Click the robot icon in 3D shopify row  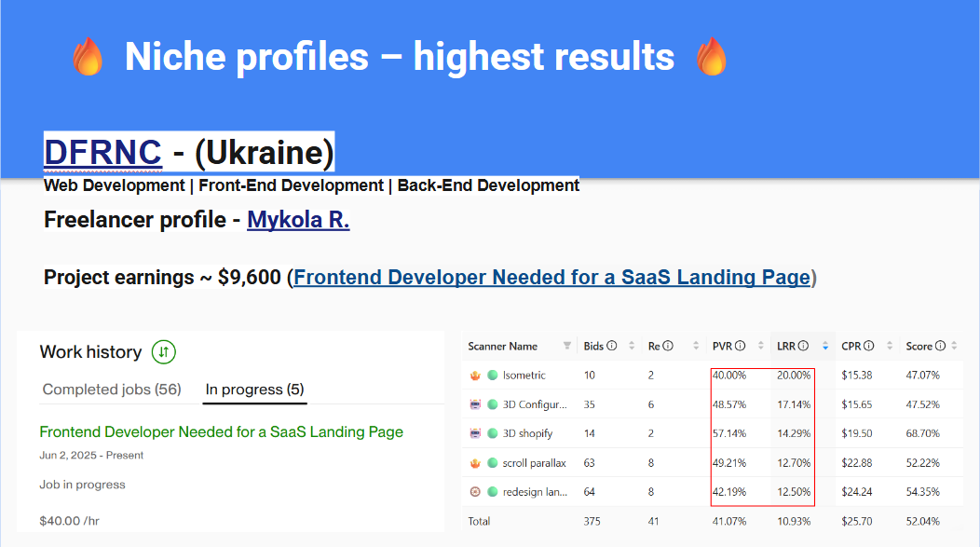click(x=475, y=433)
